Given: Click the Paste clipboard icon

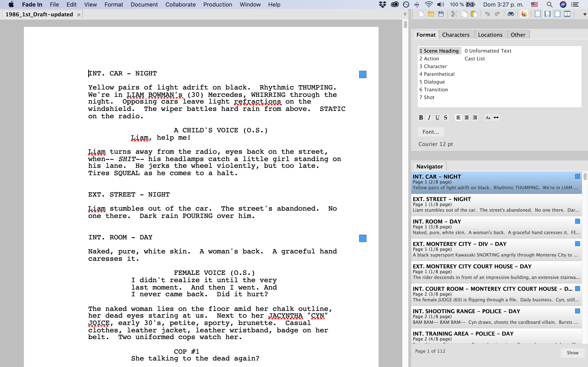Looking at the screenshot, I should coord(474,14).
